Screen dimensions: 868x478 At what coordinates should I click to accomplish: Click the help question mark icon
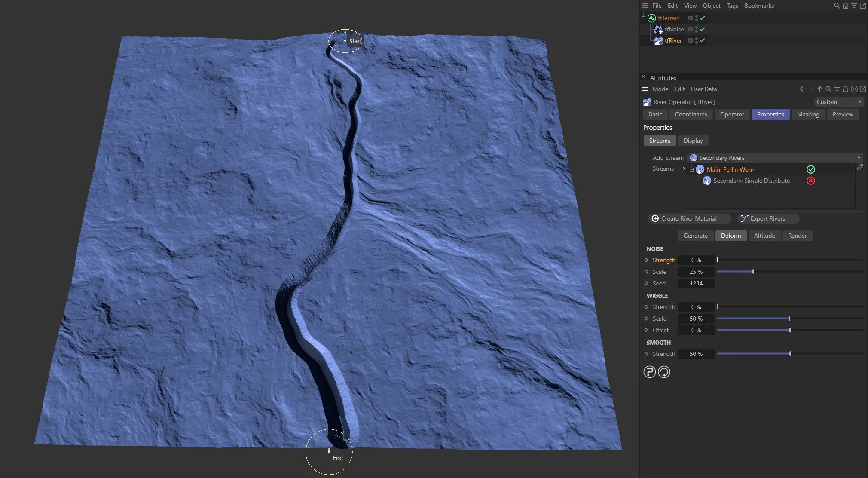coord(649,372)
